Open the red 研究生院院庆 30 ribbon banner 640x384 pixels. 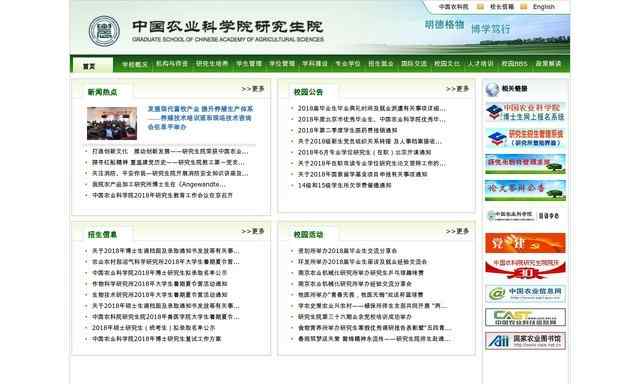525,269
